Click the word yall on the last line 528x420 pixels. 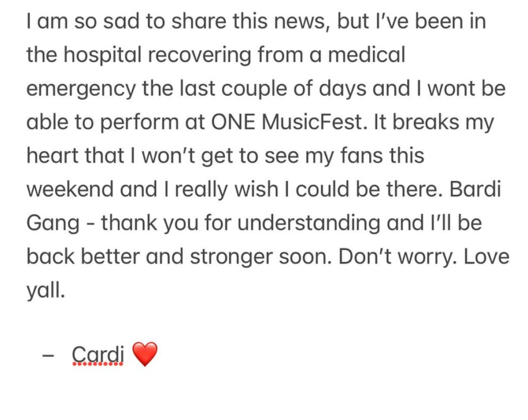click(45, 291)
